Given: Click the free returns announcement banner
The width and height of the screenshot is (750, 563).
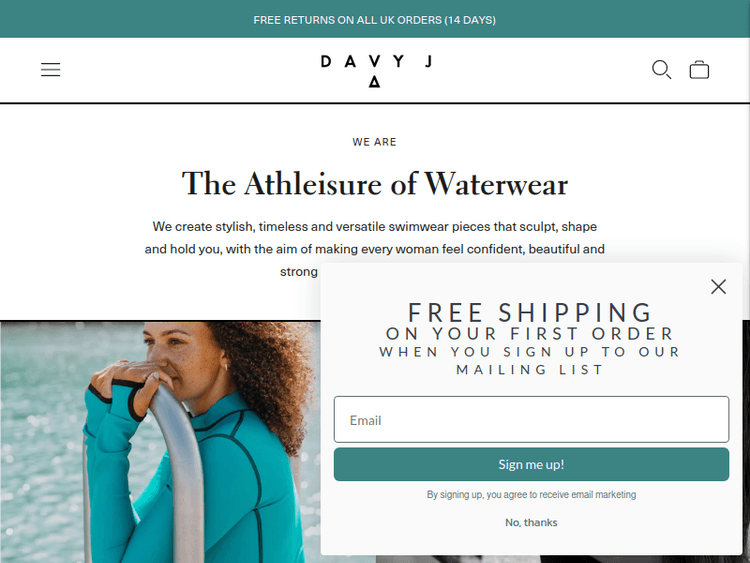Looking at the screenshot, I should 375,20.
